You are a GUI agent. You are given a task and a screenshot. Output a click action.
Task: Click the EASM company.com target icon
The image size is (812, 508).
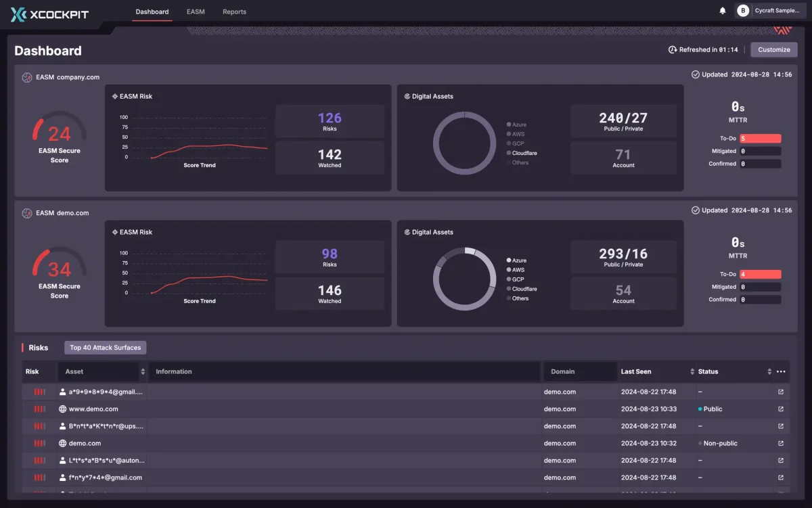27,78
